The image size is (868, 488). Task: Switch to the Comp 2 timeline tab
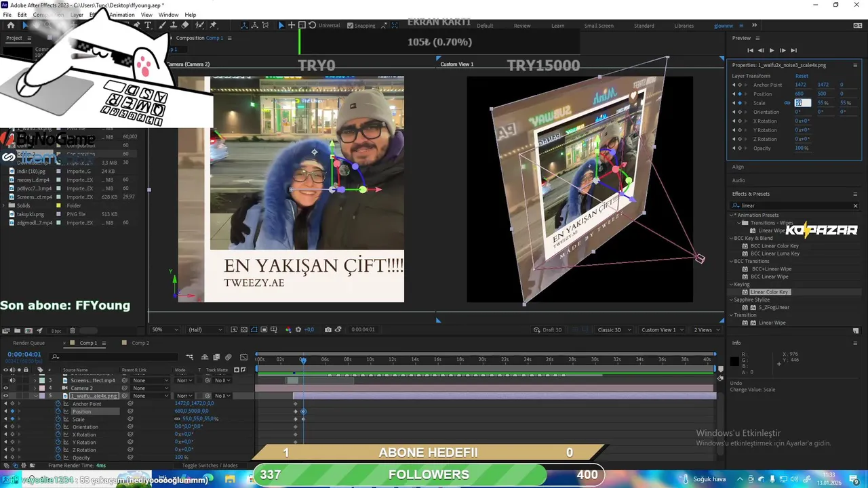140,343
